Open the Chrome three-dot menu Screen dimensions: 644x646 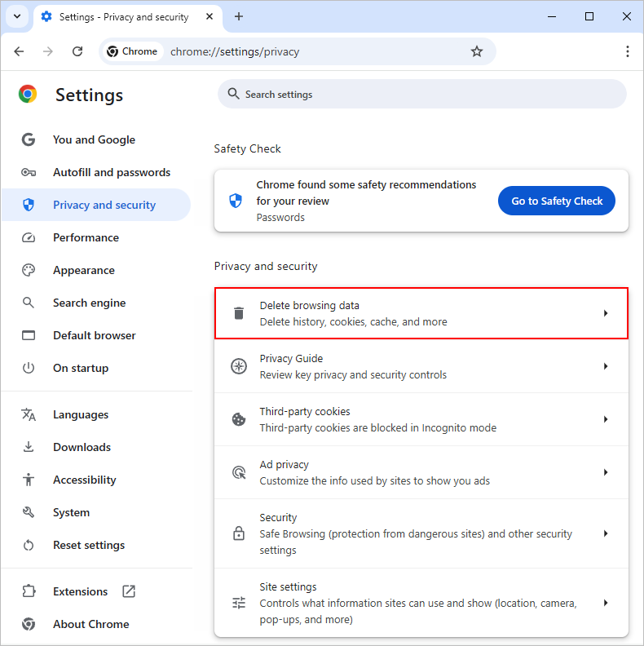click(628, 51)
